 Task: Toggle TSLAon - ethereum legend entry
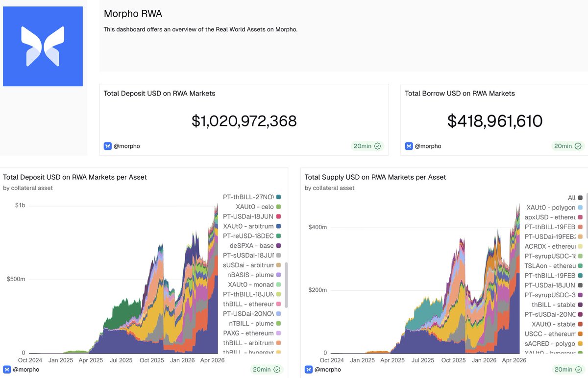point(553,266)
